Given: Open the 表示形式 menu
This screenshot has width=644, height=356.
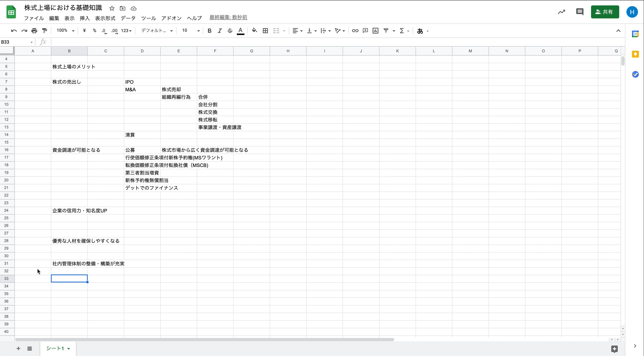Looking at the screenshot, I should [x=105, y=18].
